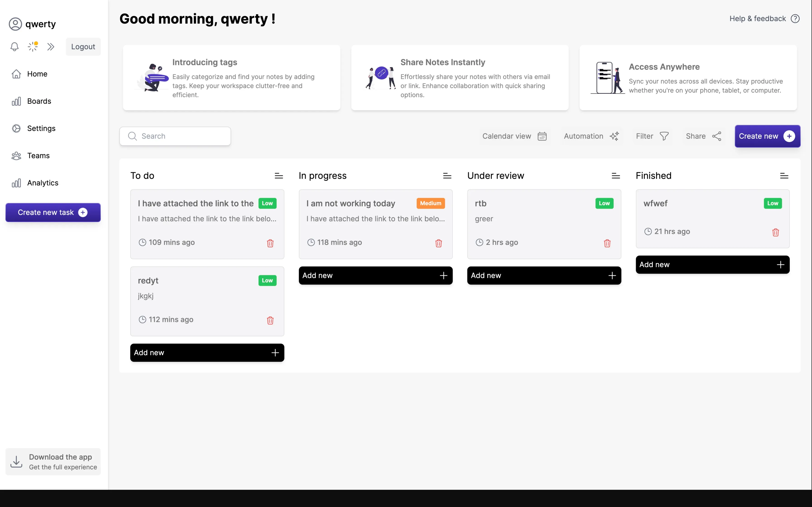Image resolution: width=812 pixels, height=507 pixels.
Task: Delete the task from 109 mins ago
Action: (270, 243)
